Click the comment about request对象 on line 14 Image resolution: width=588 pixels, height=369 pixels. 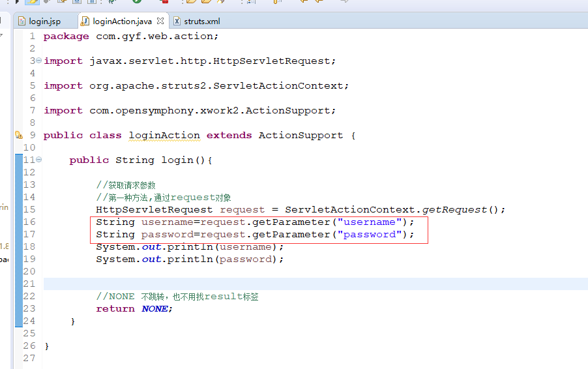(164, 198)
